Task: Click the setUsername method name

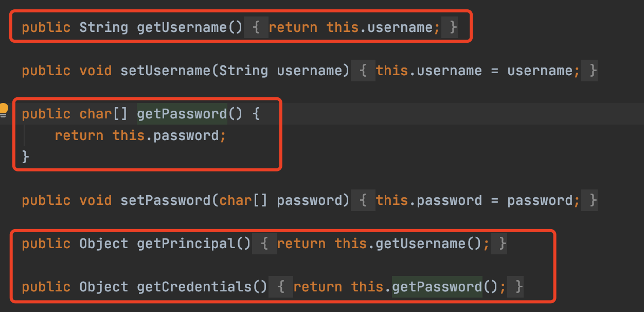Action: (165, 71)
